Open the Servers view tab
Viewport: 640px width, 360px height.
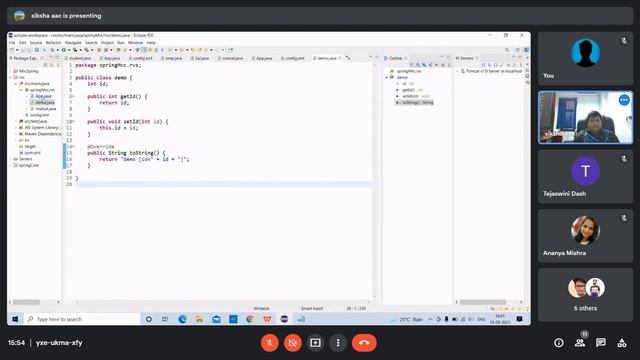click(467, 58)
